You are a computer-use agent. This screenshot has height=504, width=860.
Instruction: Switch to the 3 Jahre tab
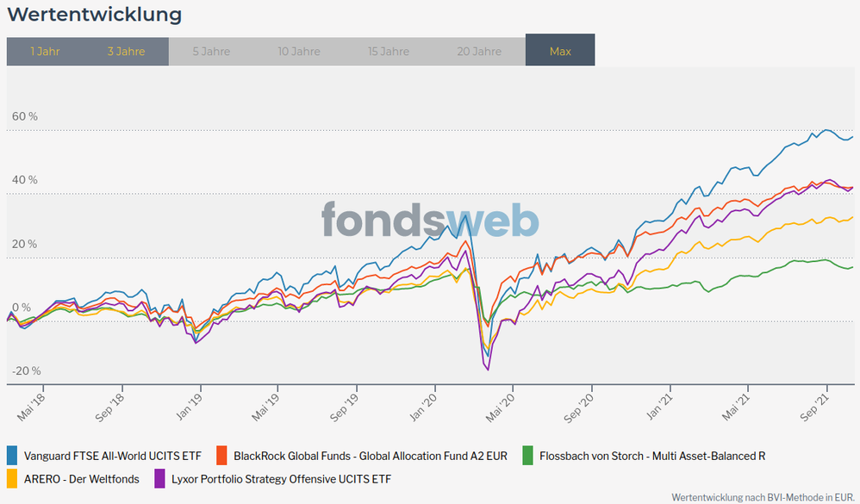coord(126,52)
